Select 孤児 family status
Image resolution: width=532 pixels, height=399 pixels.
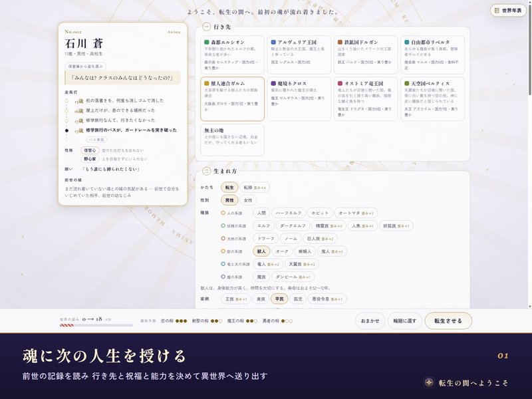297,299
